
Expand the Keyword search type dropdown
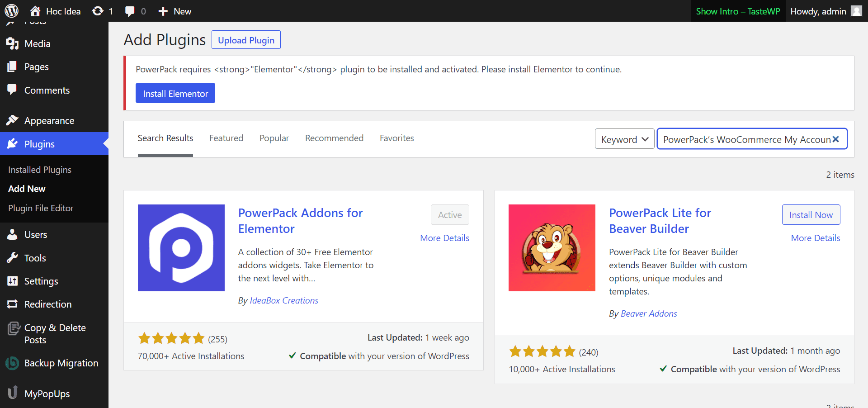pyautogui.click(x=624, y=139)
